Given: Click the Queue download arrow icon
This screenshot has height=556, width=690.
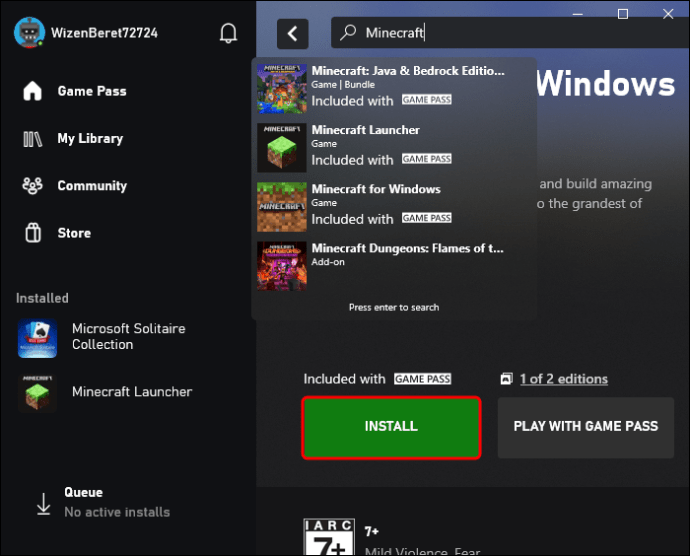Looking at the screenshot, I should tap(44, 504).
